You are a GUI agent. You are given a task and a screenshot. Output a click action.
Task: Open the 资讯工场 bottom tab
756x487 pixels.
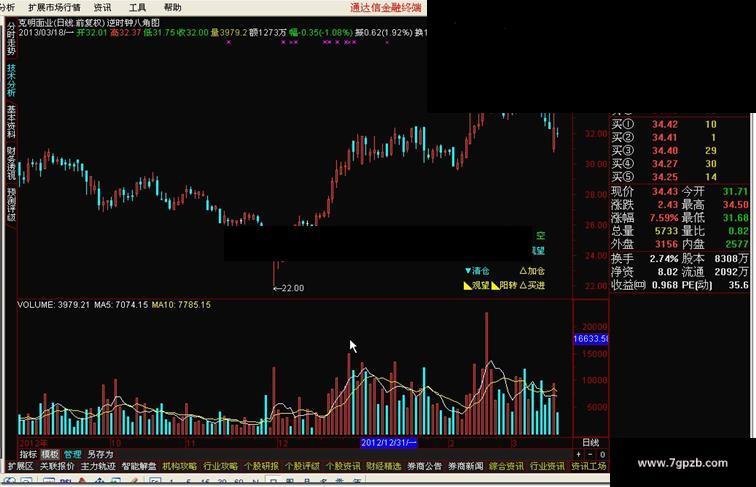[x=588, y=466]
